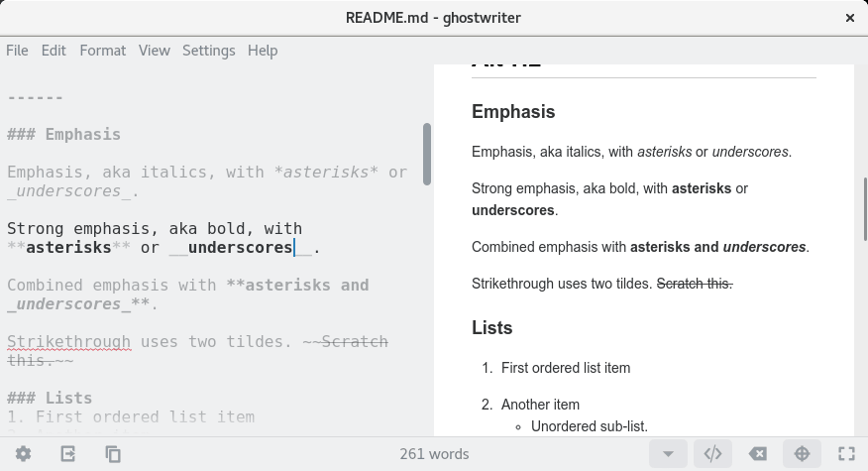Viewport: 868px width, 471px height.
Task: Open the Settings menu
Action: (x=209, y=51)
